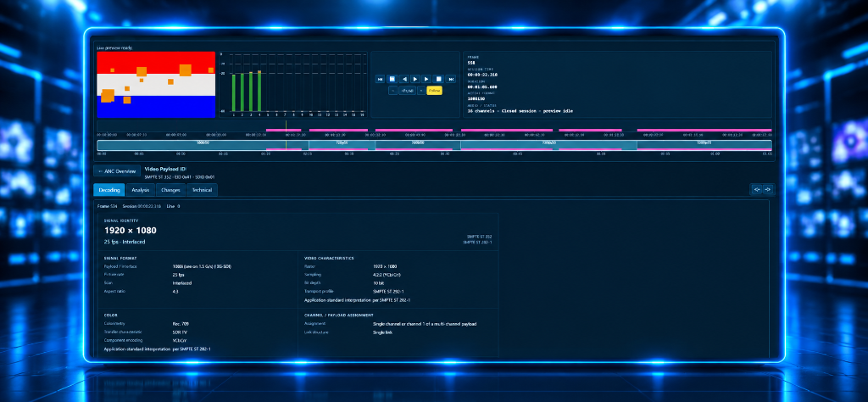Open the Technical tab

[202, 190]
